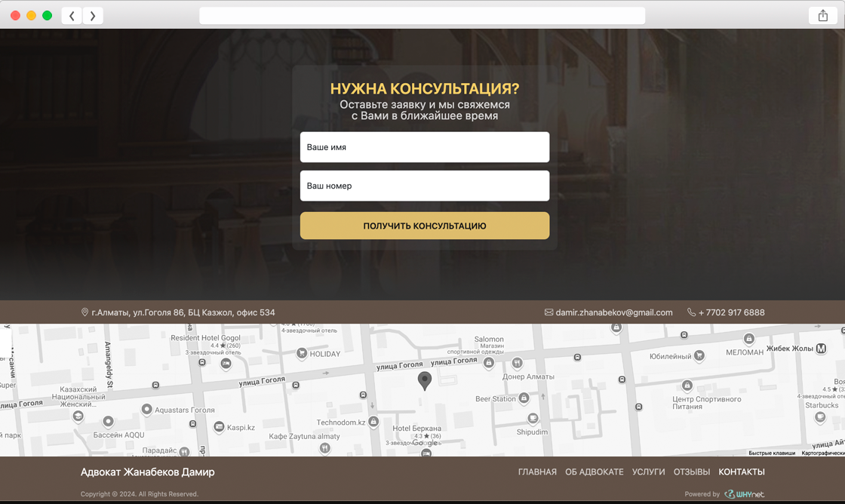Go to ОБ АДВОКАТЕ footer menu item
845x504 pixels.
click(x=595, y=472)
